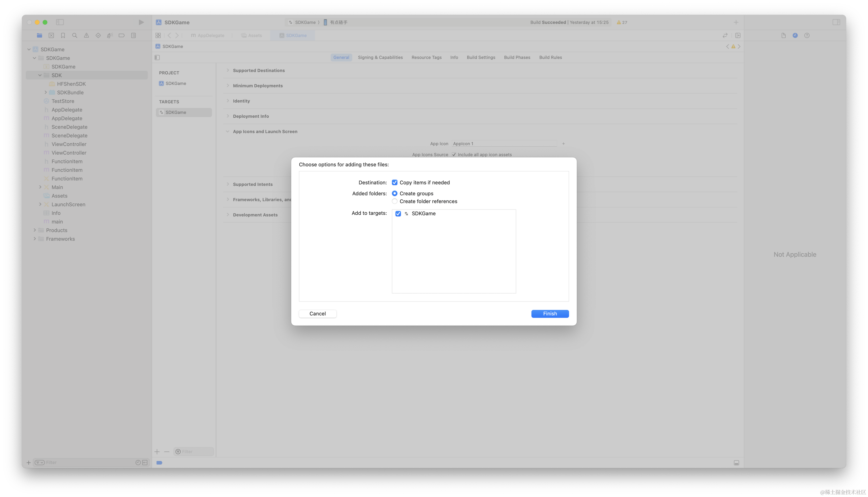Collapse the SDK group in navigator
This screenshot has width=868, height=497.
point(40,75)
